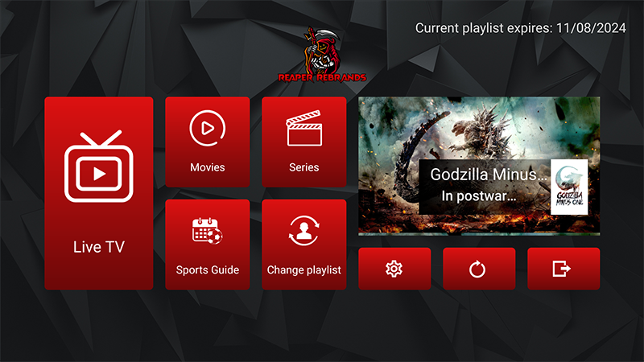Click the circular play icon for Movies
The height and width of the screenshot is (362, 644).
click(207, 128)
